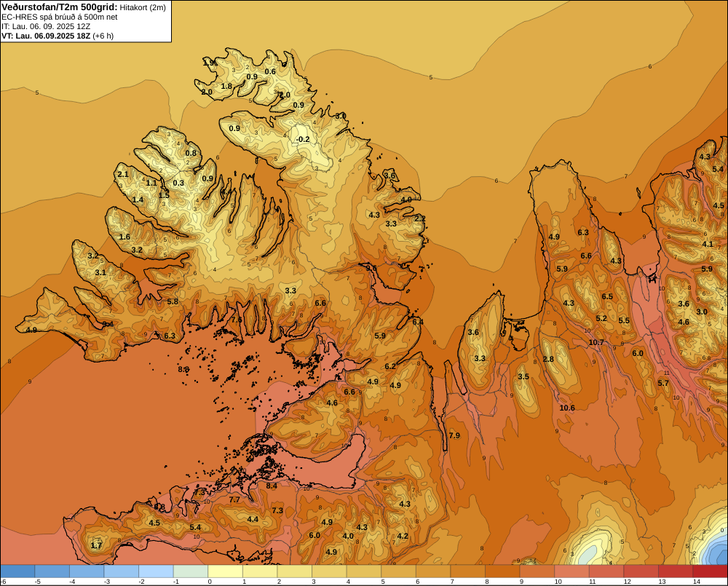Click the '0.3' temperature value
Image resolution: width=728 pixels, height=586 pixels.
coord(178,183)
